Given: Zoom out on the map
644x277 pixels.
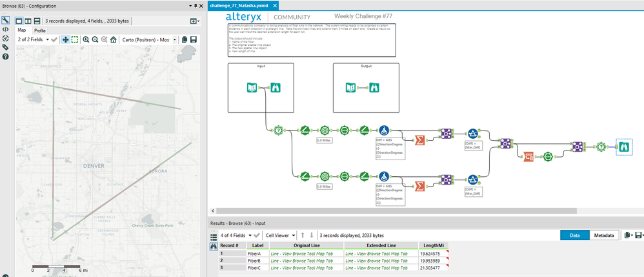Looking at the screenshot, I should click(x=95, y=39).
